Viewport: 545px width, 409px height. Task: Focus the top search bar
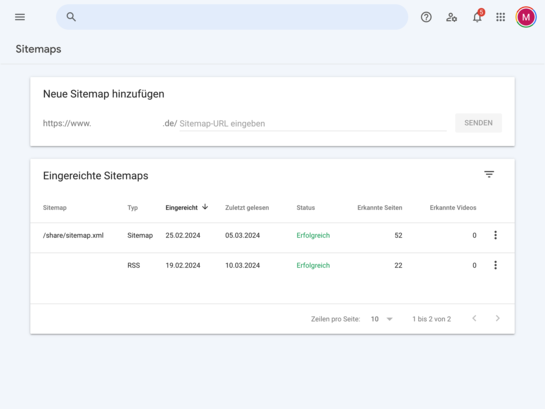(x=232, y=17)
